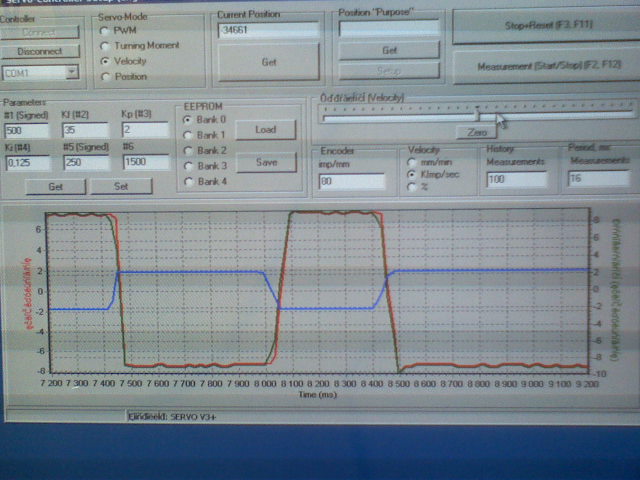The image size is (640, 480).
Task: Click the Setup button under Position Purpose
Action: [x=389, y=71]
